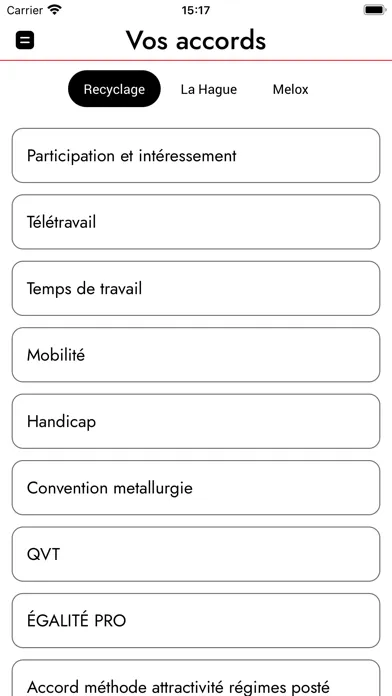The height and width of the screenshot is (696, 392).
Task: Open Participation et intéressement accord
Action: point(196,155)
